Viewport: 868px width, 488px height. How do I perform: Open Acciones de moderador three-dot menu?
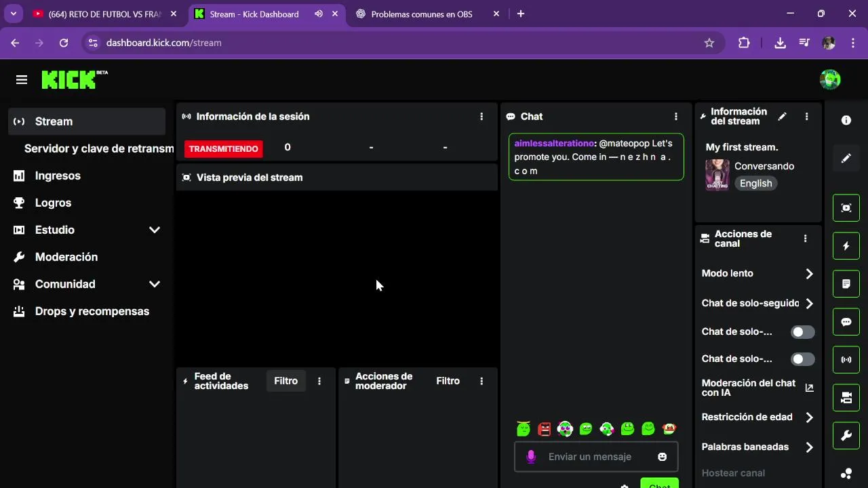[481, 381]
